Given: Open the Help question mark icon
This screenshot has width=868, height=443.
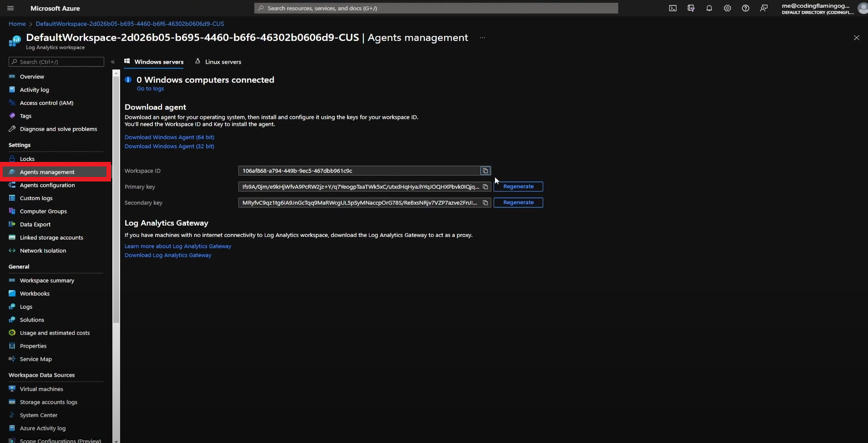Looking at the screenshot, I should point(746,8).
